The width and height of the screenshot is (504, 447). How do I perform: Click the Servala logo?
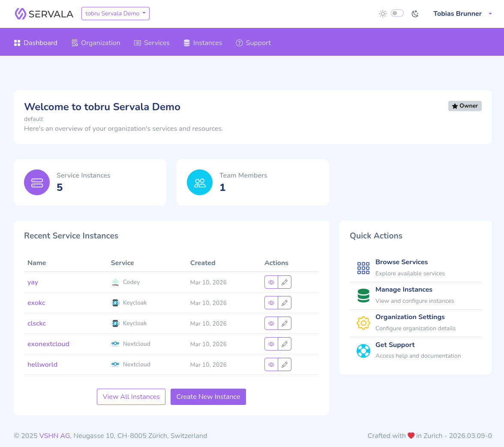[x=44, y=14]
